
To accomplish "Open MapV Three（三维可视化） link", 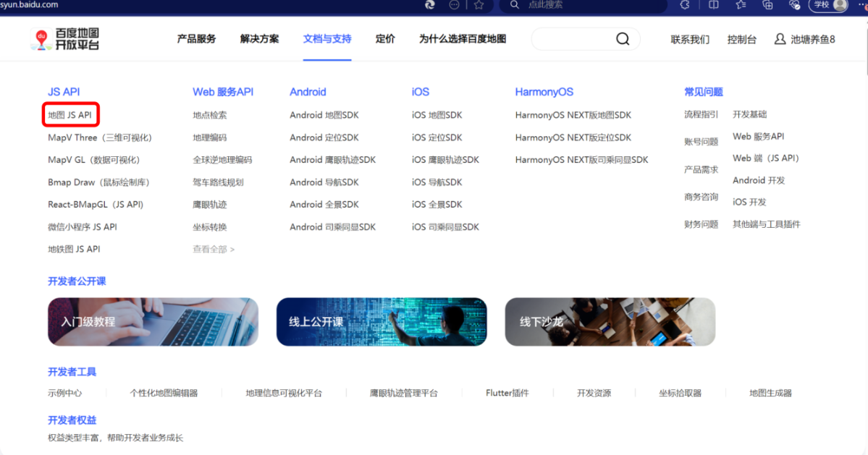I will [x=100, y=137].
